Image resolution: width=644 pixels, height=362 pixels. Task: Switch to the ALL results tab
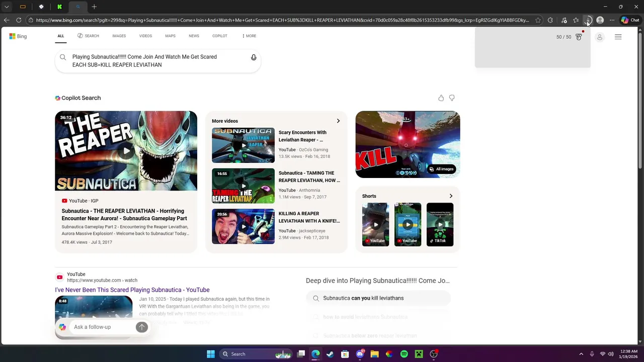61,36
